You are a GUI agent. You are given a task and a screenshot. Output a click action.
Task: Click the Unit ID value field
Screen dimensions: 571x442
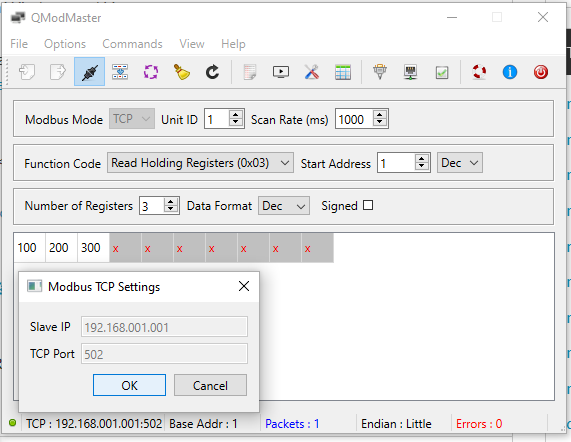(x=217, y=119)
